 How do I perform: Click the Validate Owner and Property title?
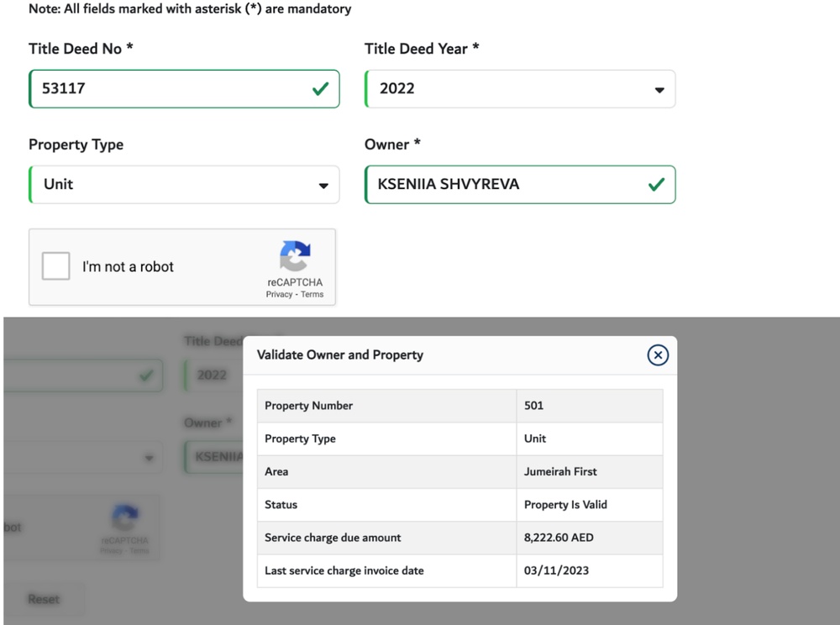(340, 355)
